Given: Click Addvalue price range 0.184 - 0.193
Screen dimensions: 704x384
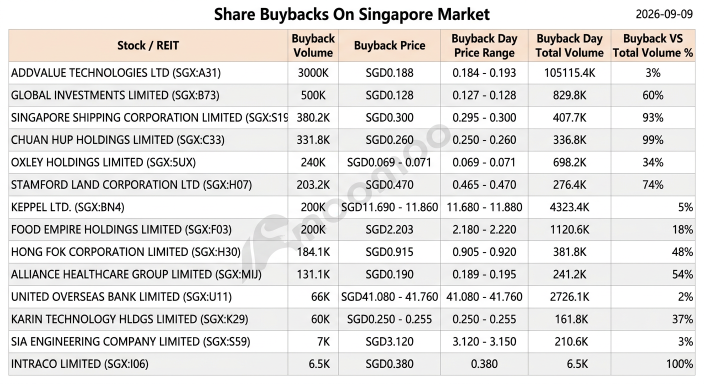Looking at the screenshot, I should pyautogui.click(x=484, y=73).
